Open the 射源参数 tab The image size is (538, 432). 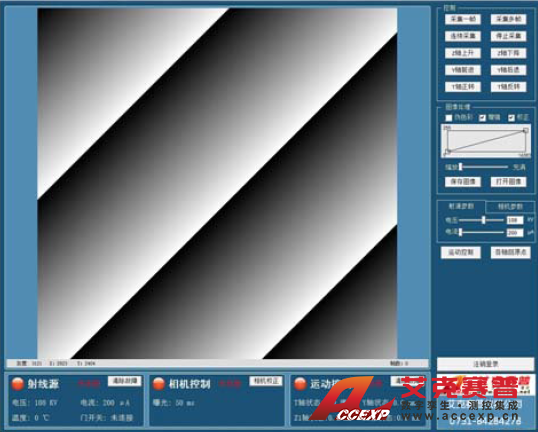[x=461, y=206]
